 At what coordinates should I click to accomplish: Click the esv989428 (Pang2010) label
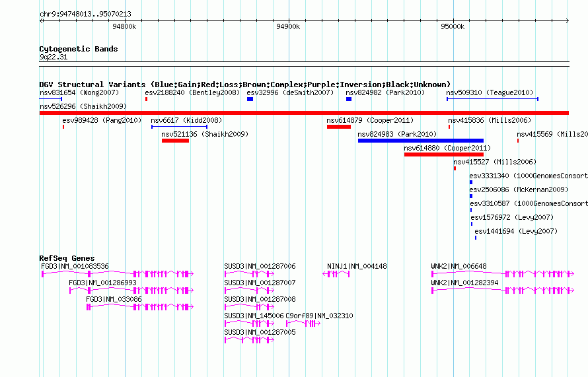pyautogui.click(x=102, y=120)
